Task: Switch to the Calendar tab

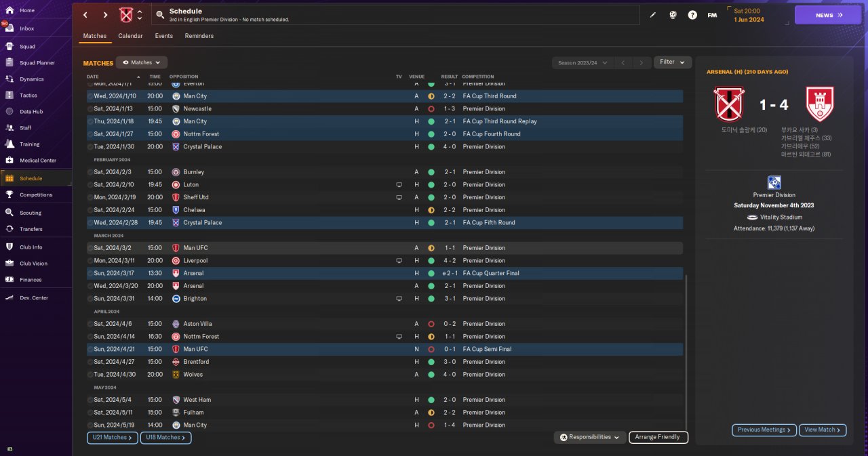Action: click(130, 36)
